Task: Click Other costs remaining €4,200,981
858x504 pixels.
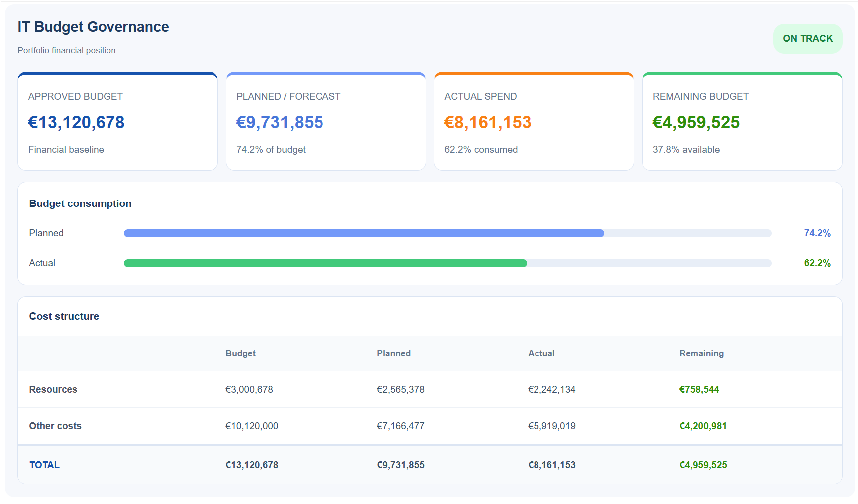Action: (x=703, y=426)
